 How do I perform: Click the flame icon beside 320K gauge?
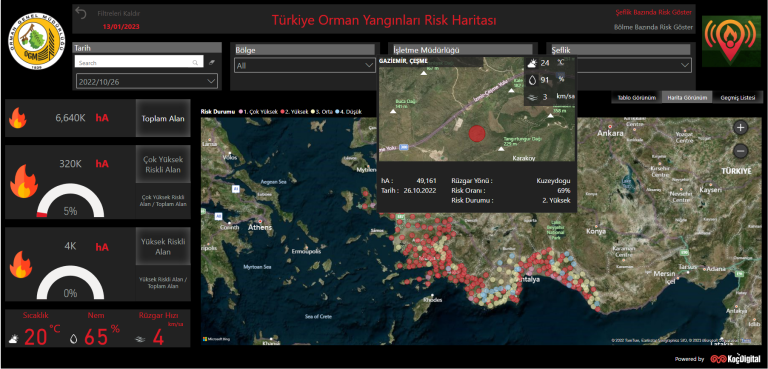[x=24, y=181]
